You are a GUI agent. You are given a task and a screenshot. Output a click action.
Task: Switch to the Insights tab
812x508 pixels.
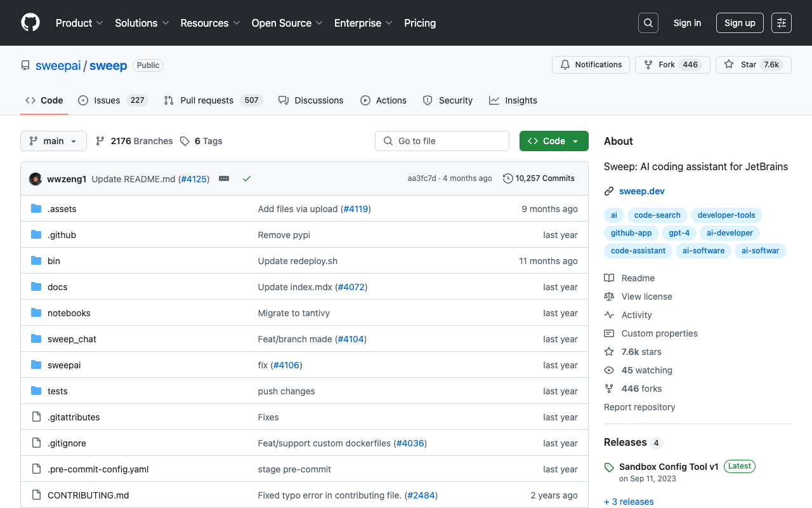coord(513,100)
